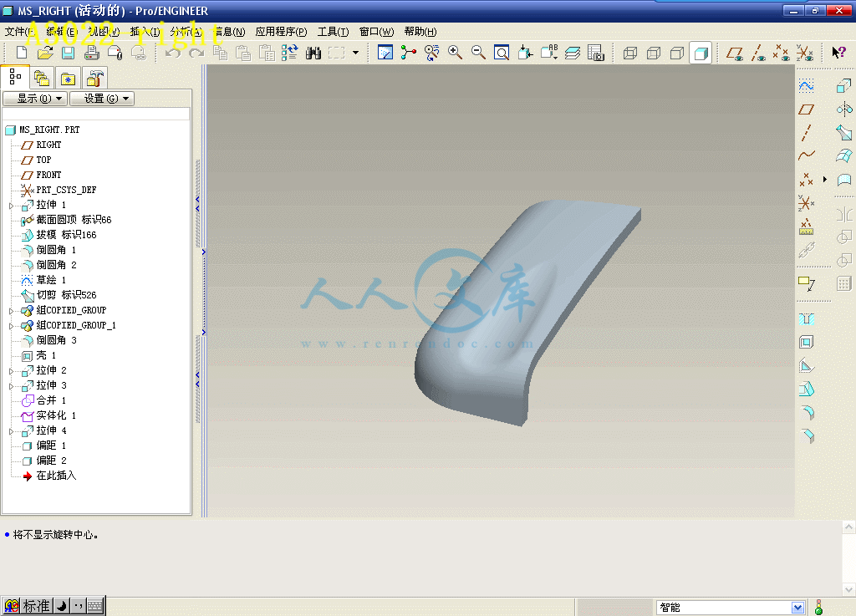Screen dimensions: 856x616
Task: Open the layers icon in toolbar
Action: pos(572,53)
